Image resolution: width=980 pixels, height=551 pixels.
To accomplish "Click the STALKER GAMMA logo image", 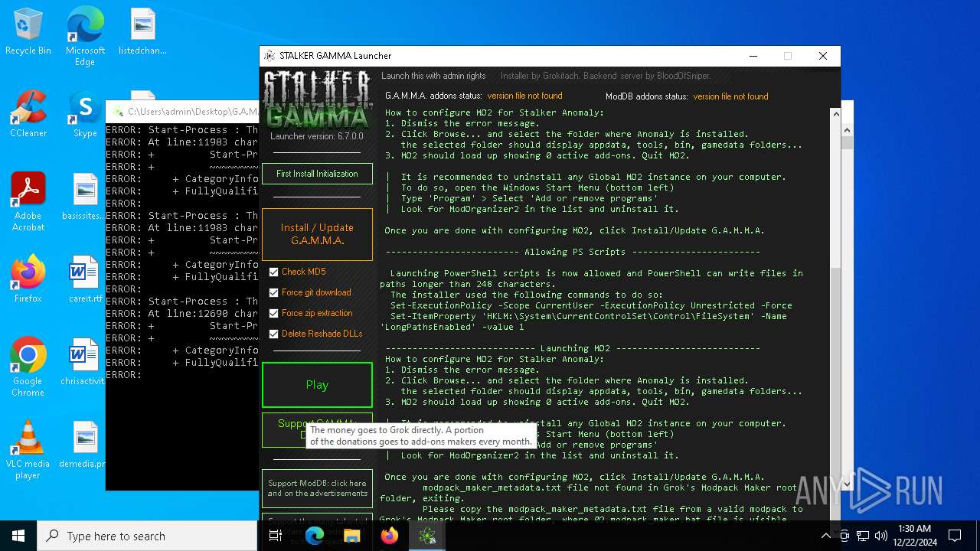I will [317, 99].
